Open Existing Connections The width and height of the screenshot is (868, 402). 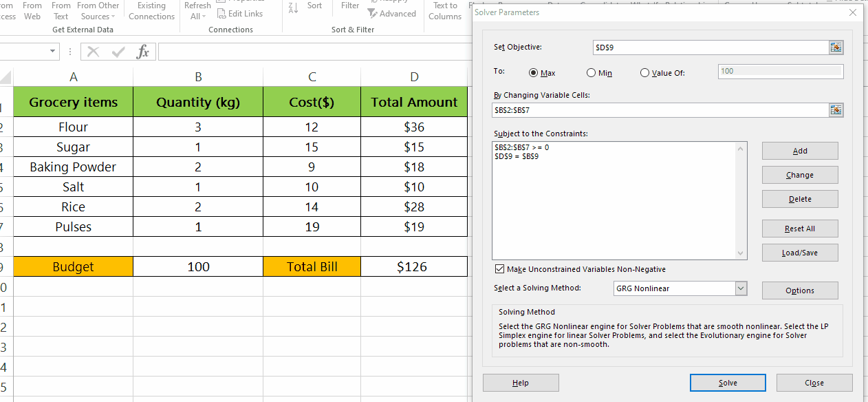[151, 10]
